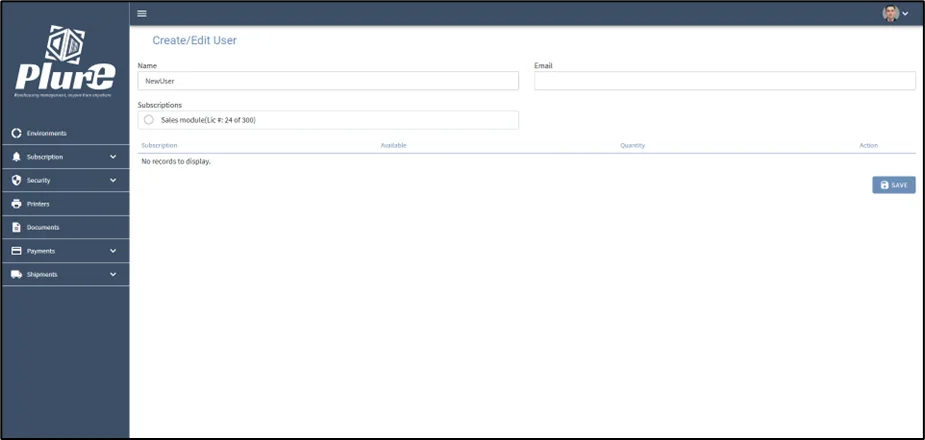Expand the Subscription chevron
The image size is (925, 440).
pyautogui.click(x=113, y=157)
